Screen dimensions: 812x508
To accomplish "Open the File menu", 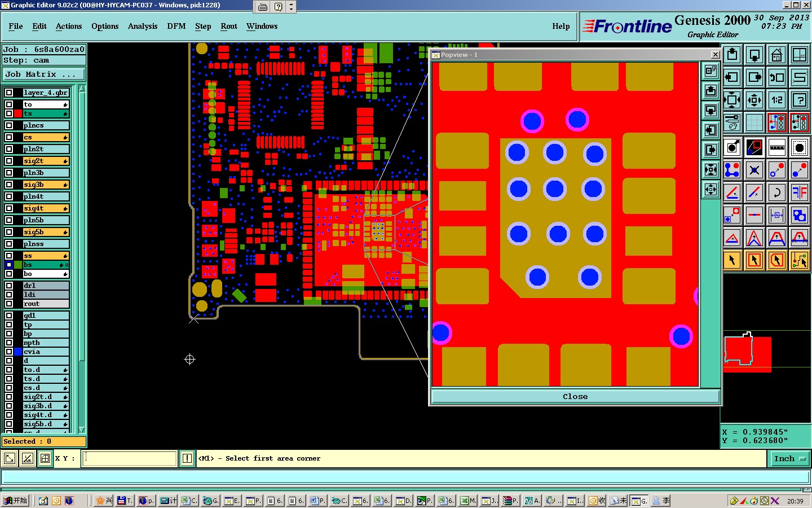I will tap(16, 26).
